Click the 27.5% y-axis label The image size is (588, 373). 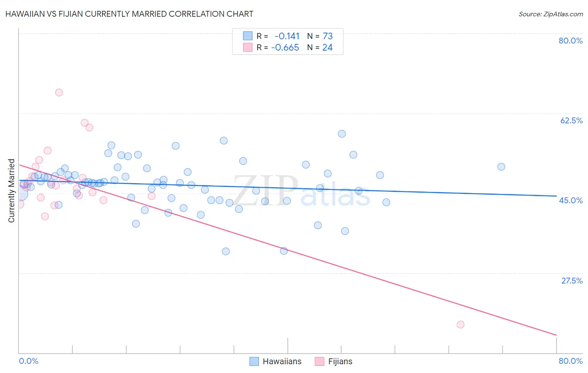click(572, 281)
